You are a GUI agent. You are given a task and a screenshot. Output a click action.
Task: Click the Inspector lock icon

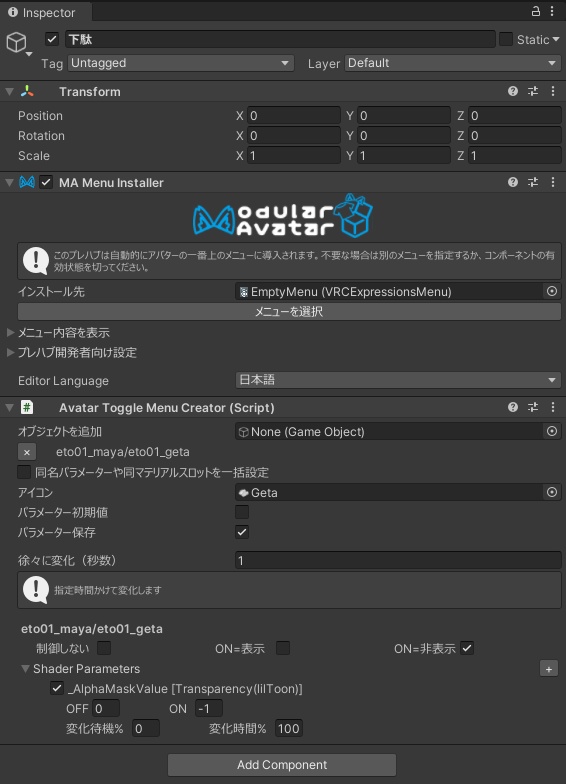536,11
